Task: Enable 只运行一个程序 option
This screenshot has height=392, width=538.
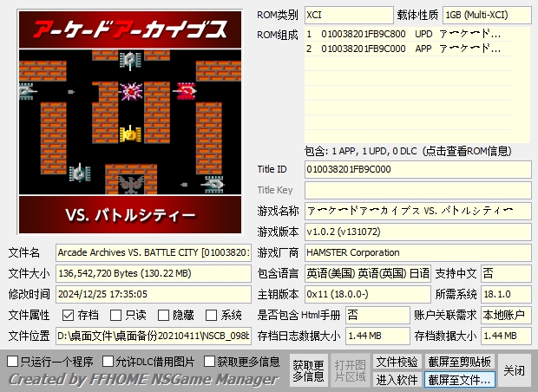Action: (12, 361)
